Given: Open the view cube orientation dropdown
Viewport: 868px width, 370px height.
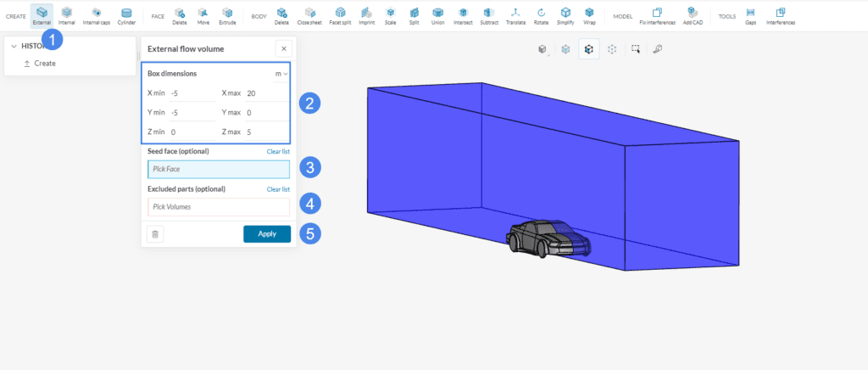Looking at the screenshot, I should (542, 49).
